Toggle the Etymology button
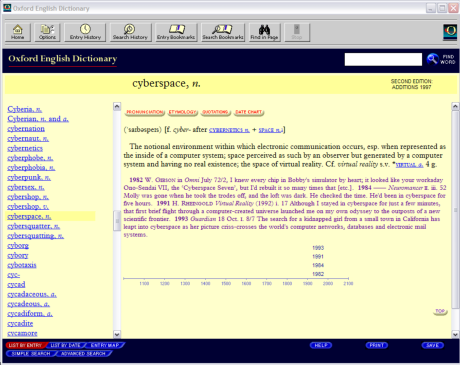The width and height of the screenshot is (460, 365). click(183, 112)
